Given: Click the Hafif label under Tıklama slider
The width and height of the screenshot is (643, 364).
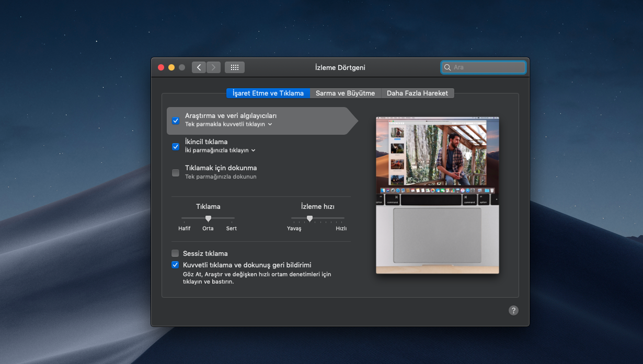Looking at the screenshot, I should click(185, 229).
